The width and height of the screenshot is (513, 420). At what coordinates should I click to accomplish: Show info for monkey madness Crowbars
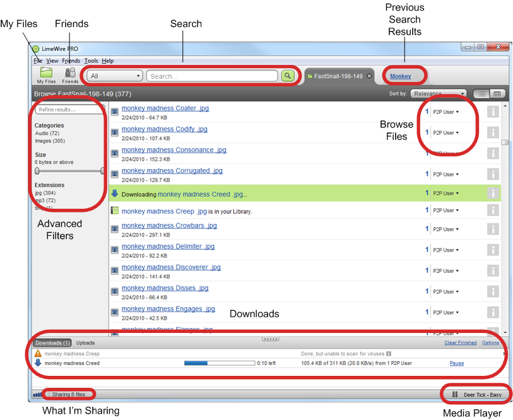tap(493, 229)
